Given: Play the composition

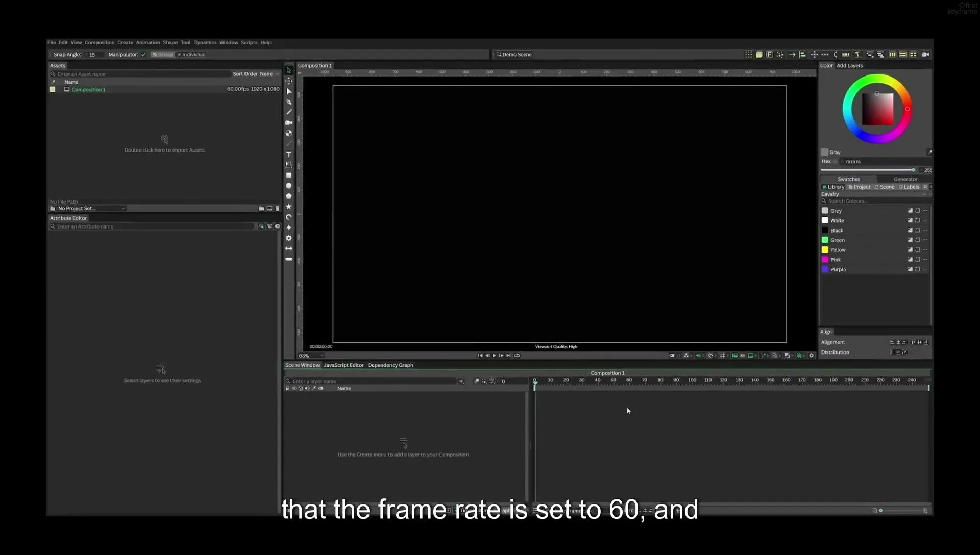Looking at the screenshot, I should pos(494,356).
